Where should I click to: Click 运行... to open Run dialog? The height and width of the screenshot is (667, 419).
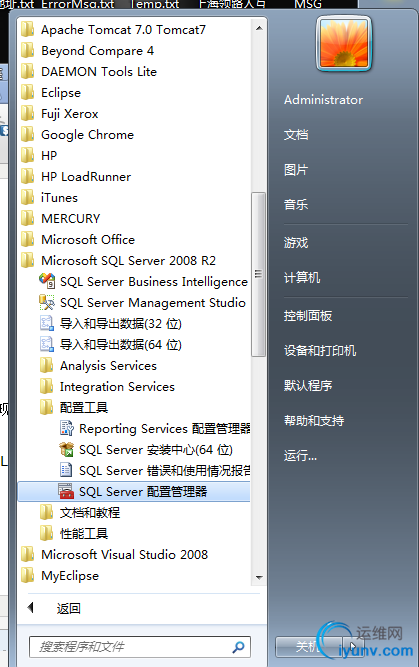click(x=300, y=456)
